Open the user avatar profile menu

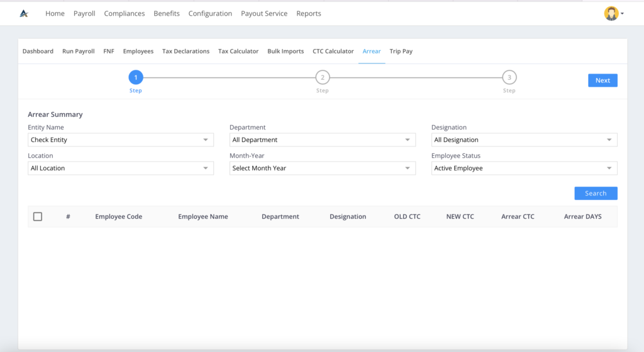[614, 14]
